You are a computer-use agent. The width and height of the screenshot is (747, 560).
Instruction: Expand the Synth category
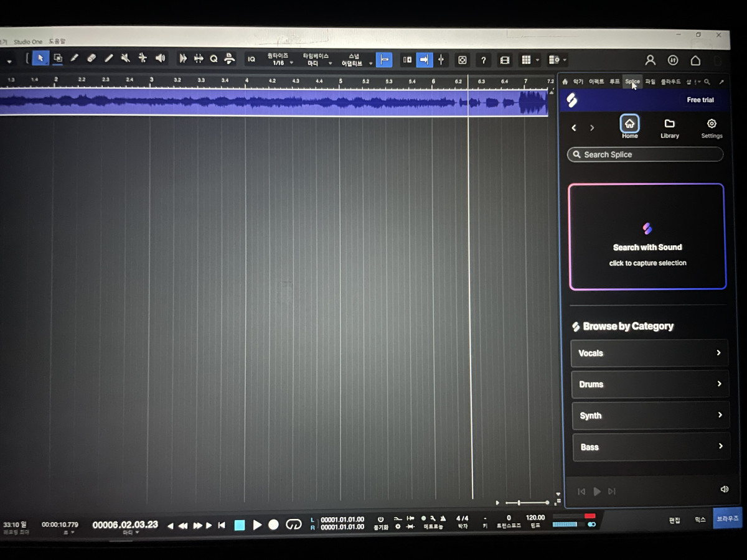point(651,415)
